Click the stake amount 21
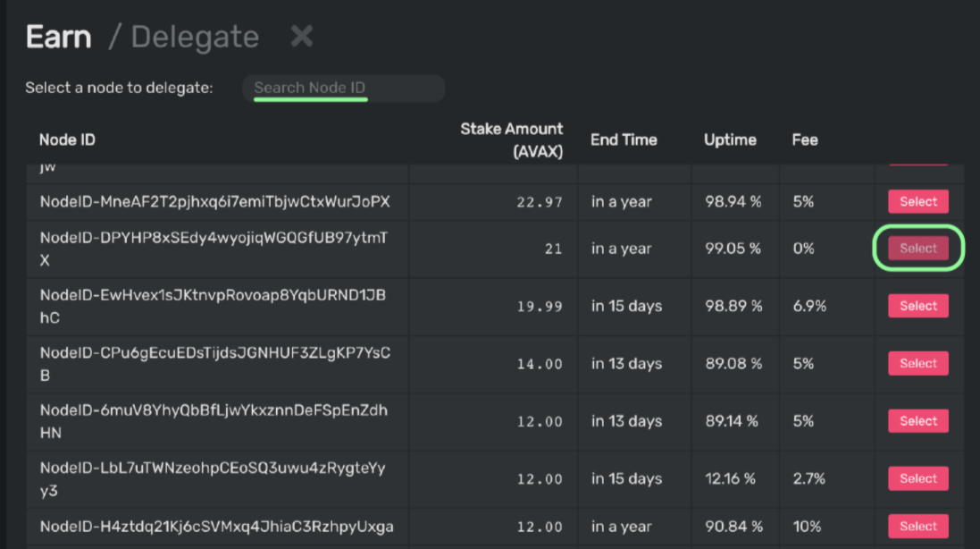980x549 pixels. (x=553, y=249)
